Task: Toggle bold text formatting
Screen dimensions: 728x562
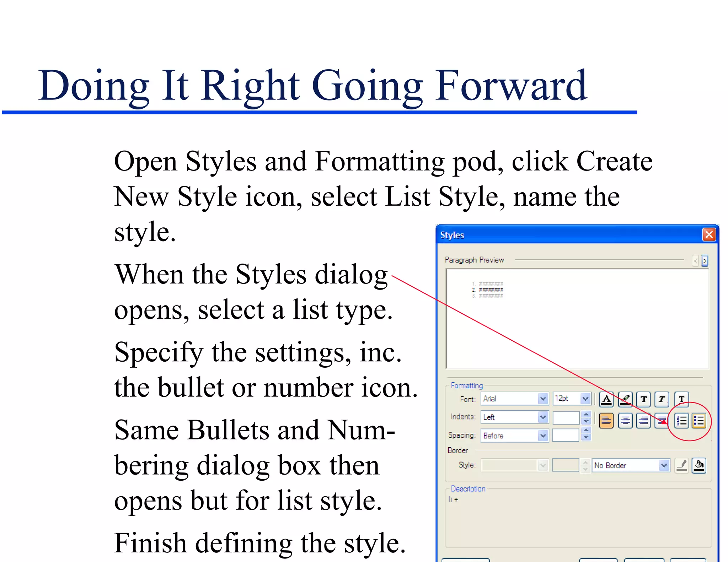Action: tap(644, 399)
